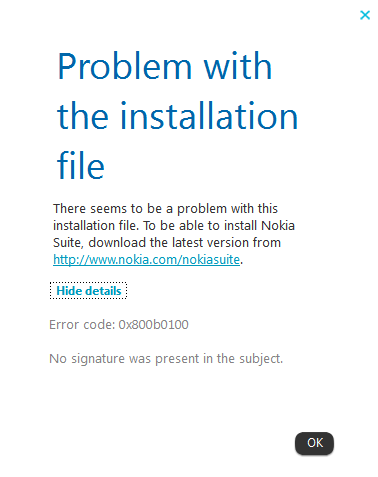The height and width of the screenshot is (477, 378).
Task: Toggle the Hide details disclosure link
Action: pos(88,291)
